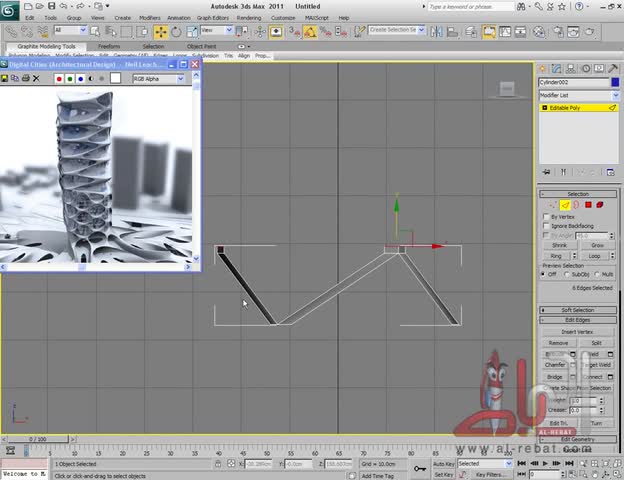Select the Rotate tool in main toolbar

click(x=176, y=32)
